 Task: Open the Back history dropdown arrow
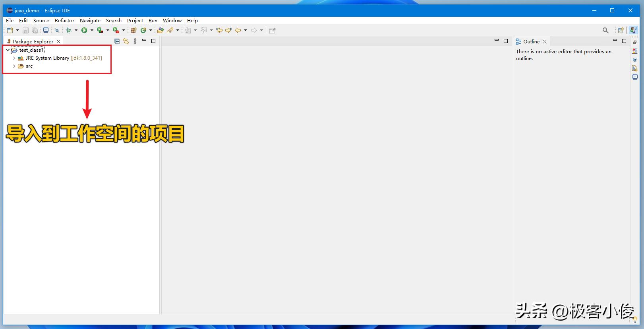pyautogui.click(x=246, y=30)
